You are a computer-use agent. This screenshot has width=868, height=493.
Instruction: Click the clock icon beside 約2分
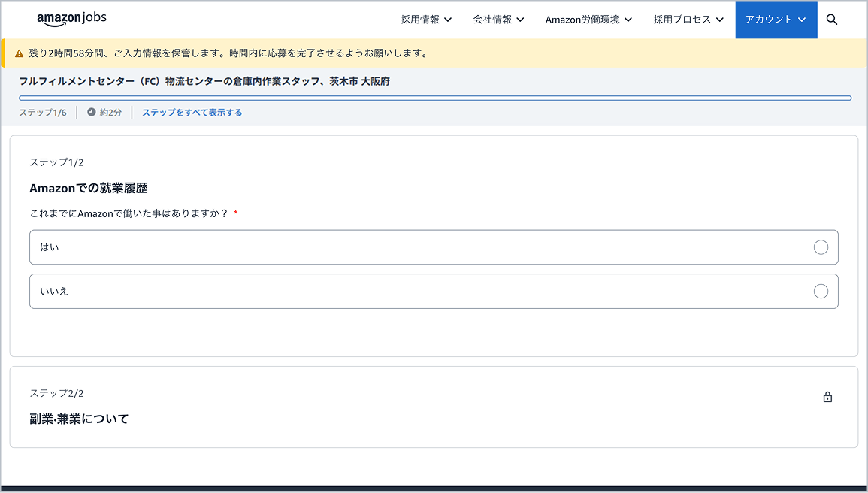click(92, 112)
